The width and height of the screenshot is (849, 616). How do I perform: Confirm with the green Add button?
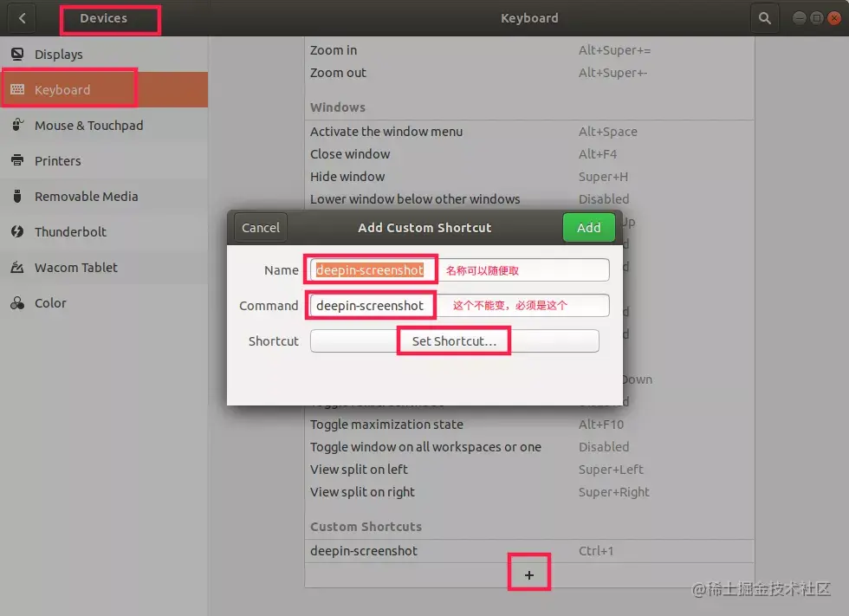pyautogui.click(x=588, y=227)
